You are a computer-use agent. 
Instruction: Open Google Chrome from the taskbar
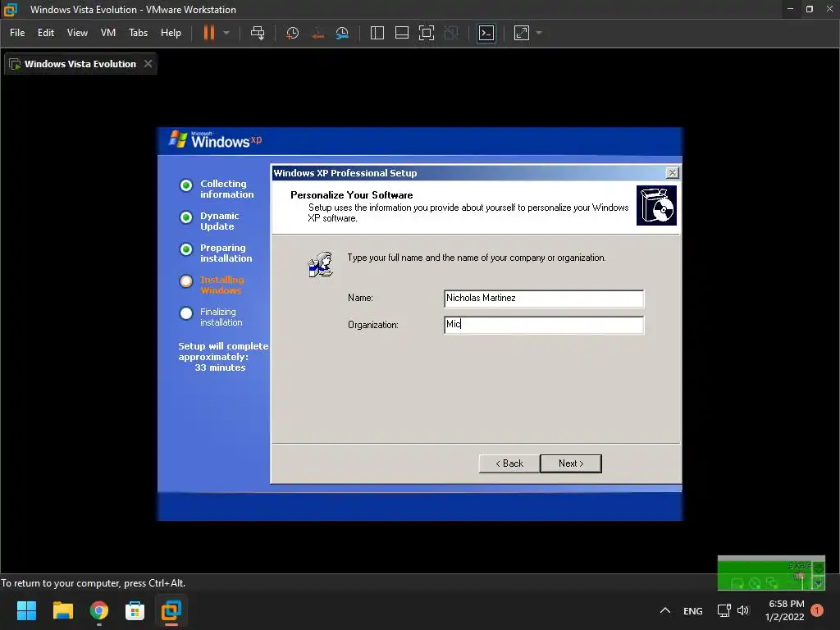coord(99,610)
